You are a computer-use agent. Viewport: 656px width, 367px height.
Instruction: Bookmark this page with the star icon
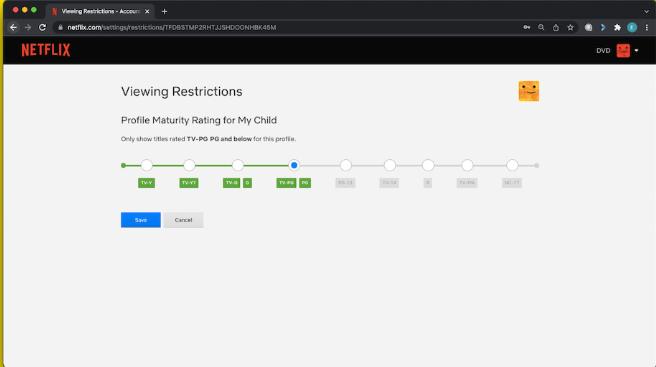tap(570, 27)
